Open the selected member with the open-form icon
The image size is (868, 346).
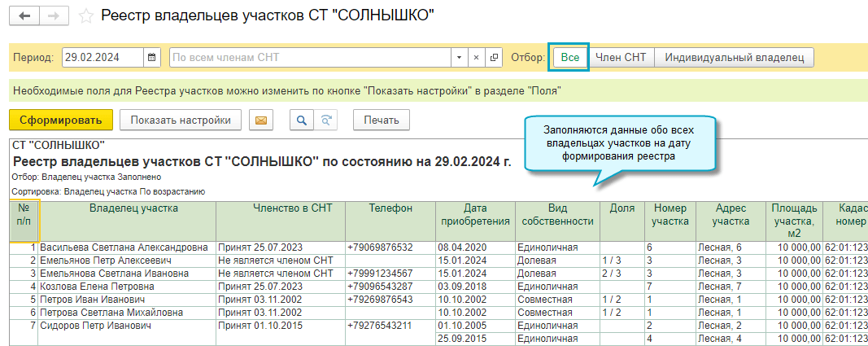[494, 57]
